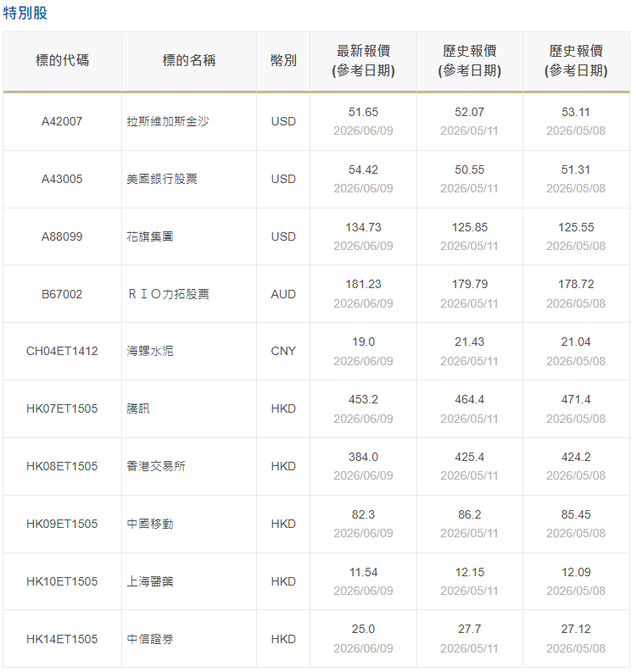Click the latest price 82.3
This screenshot has height=672, width=636.
click(x=363, y=514)
